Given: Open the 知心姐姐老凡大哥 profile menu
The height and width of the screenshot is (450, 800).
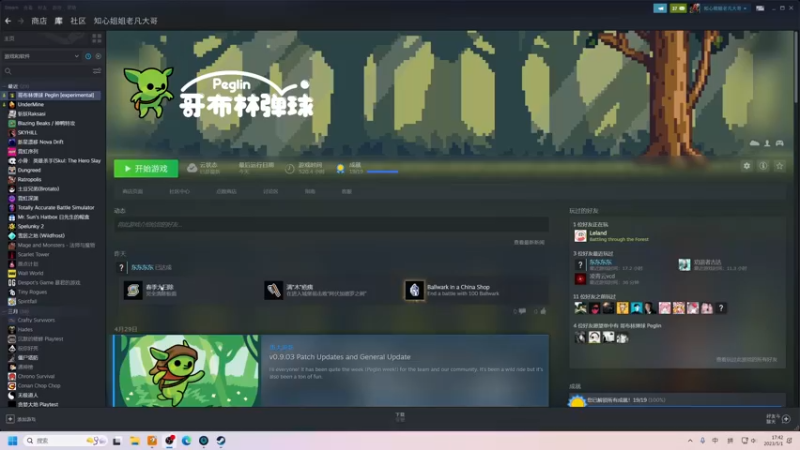Looking at the screenshot, I should pos(126,21).
